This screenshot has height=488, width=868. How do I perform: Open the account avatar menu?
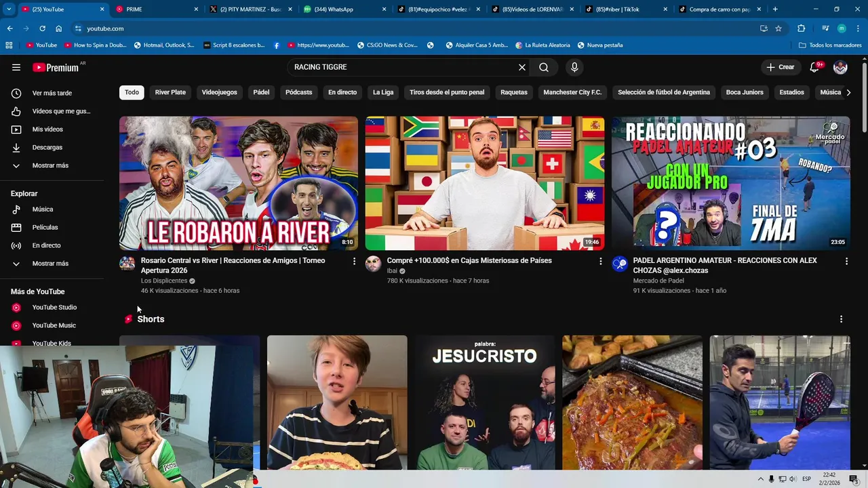(x=840, y=67)
